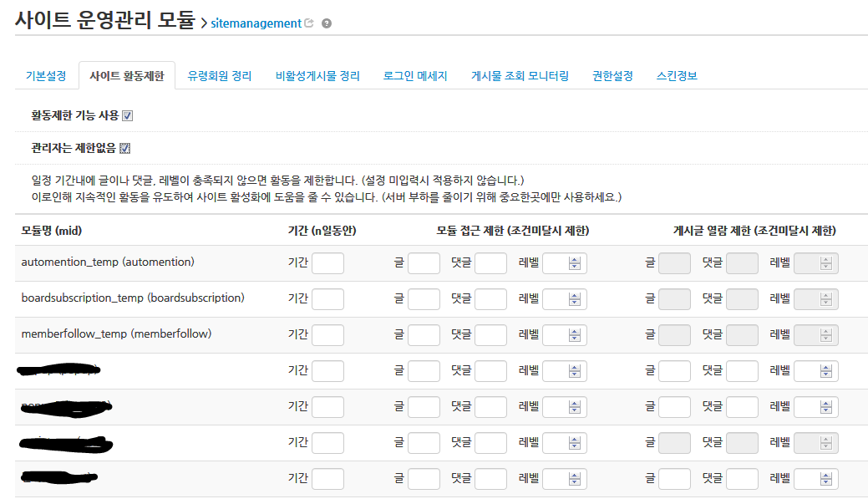Select the 비활성게시물 정리 tab
Viewport: 868px width, 499px height.
coord(317,74)
